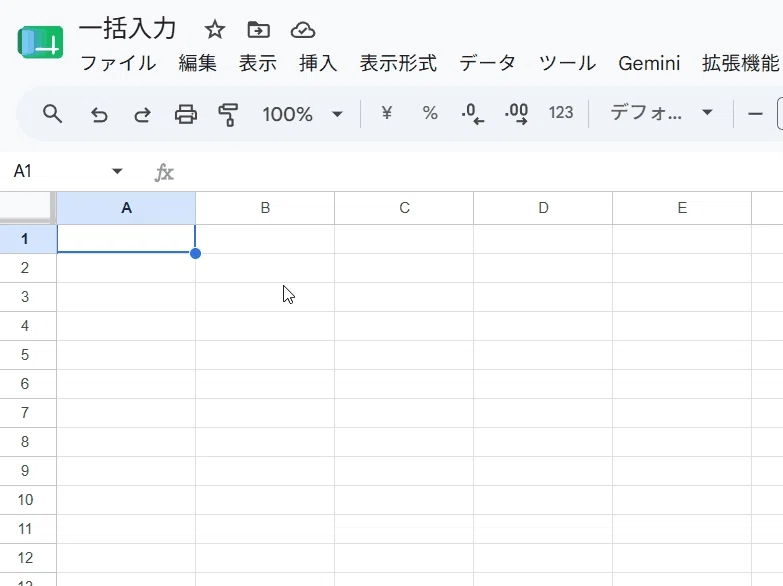Increase decimal places

[516, 114]
